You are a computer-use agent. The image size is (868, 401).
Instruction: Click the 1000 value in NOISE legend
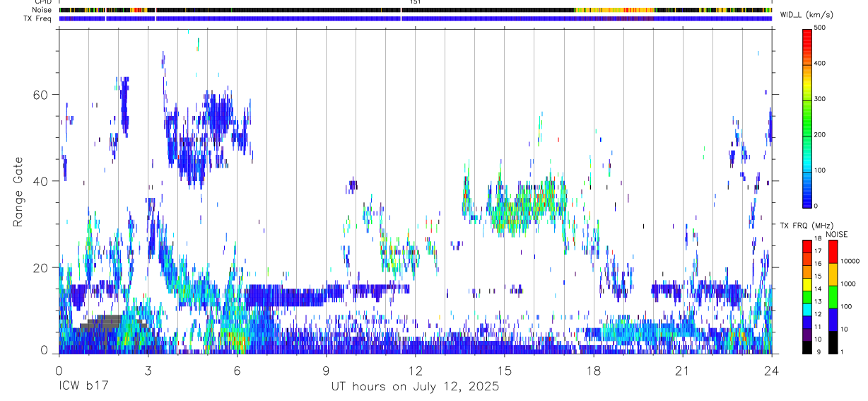pos(848,284)
